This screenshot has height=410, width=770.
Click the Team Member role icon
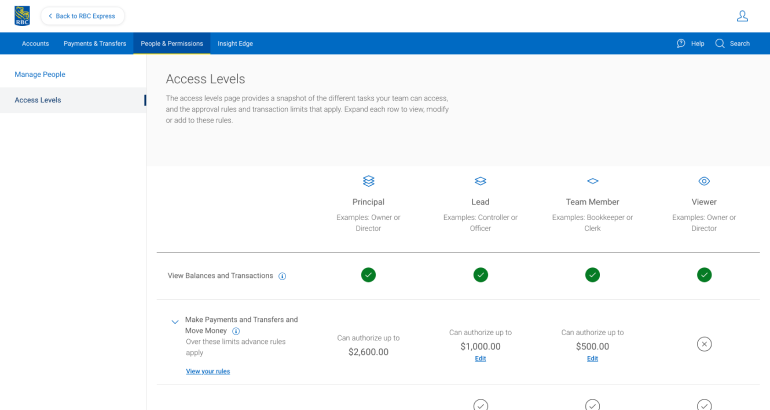tap(592, 181)
